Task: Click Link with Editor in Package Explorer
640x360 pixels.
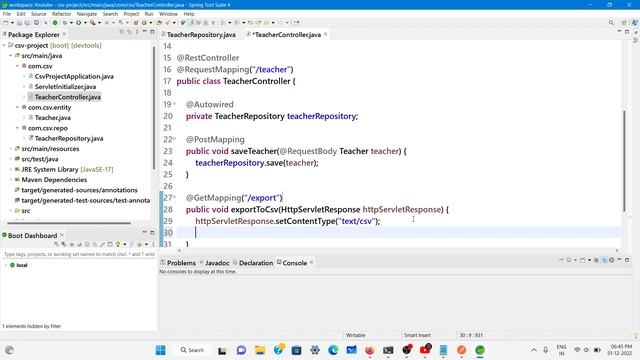Action: (129, 32)
